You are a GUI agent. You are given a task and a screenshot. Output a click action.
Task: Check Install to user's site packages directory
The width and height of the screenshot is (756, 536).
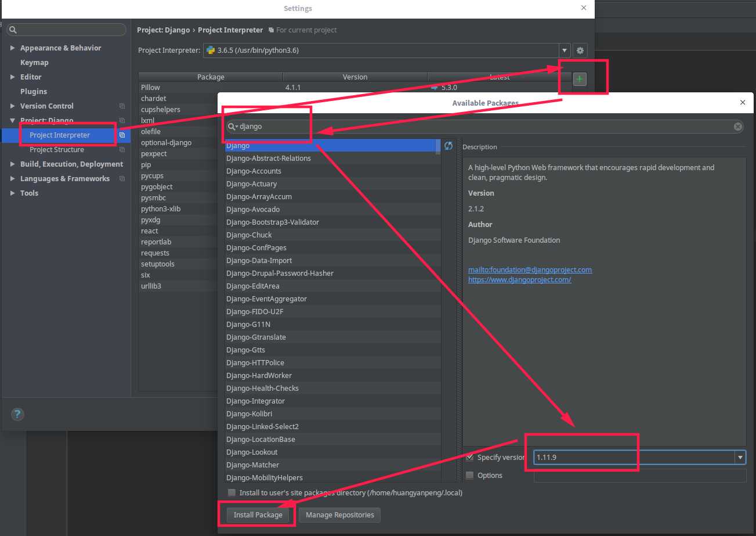tap(232, 492)
